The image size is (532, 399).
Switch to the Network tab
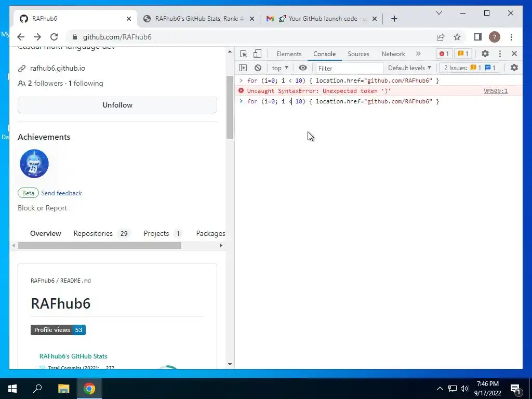point(393,54)
